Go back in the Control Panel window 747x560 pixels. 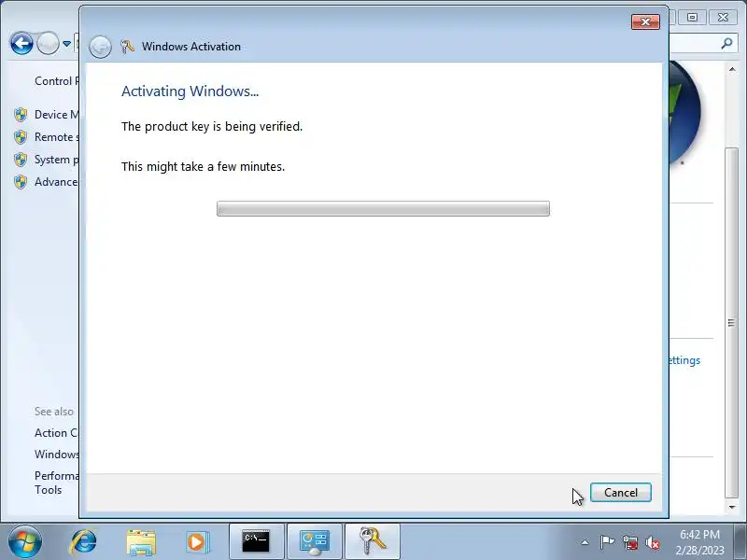click(x=21, y=44)
